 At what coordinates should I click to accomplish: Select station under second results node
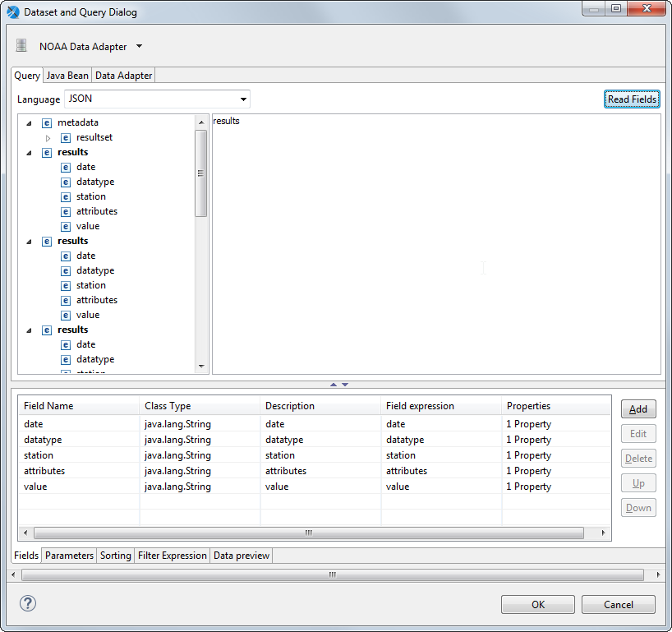click(91, 285)
